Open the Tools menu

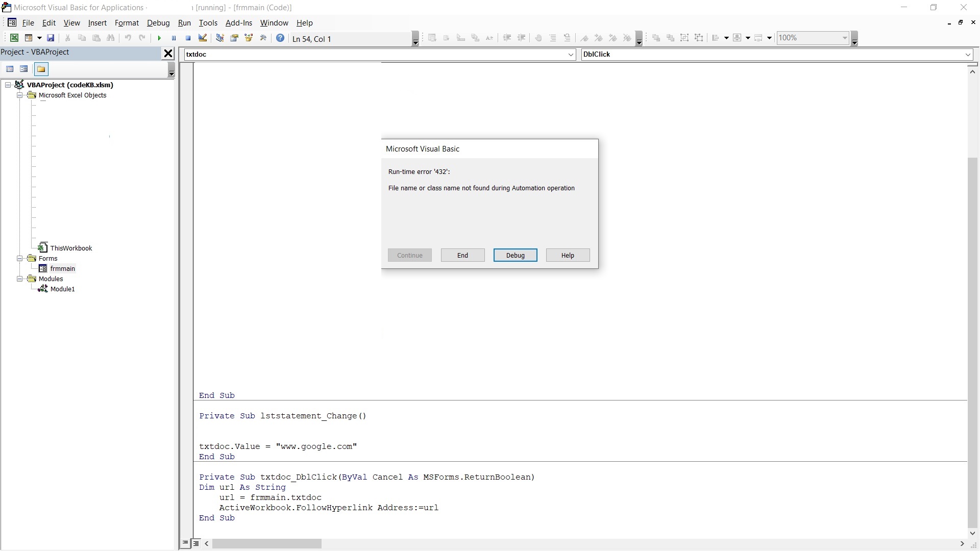pos(208,23)
